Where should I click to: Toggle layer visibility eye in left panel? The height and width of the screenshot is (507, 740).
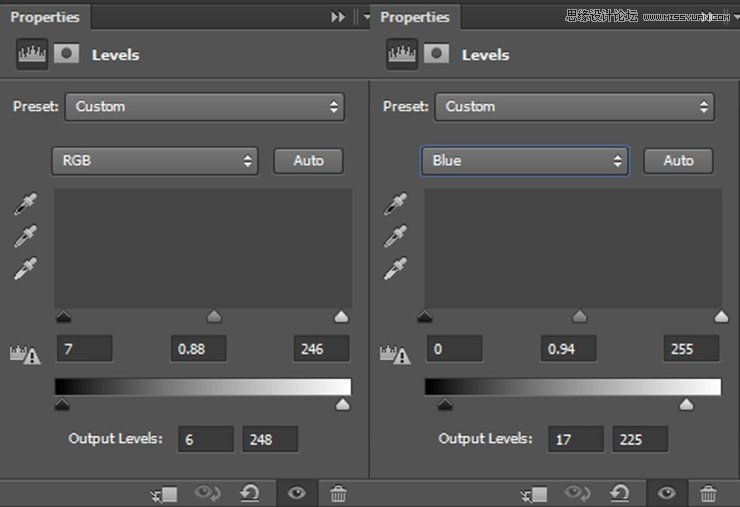click(297, 493)
